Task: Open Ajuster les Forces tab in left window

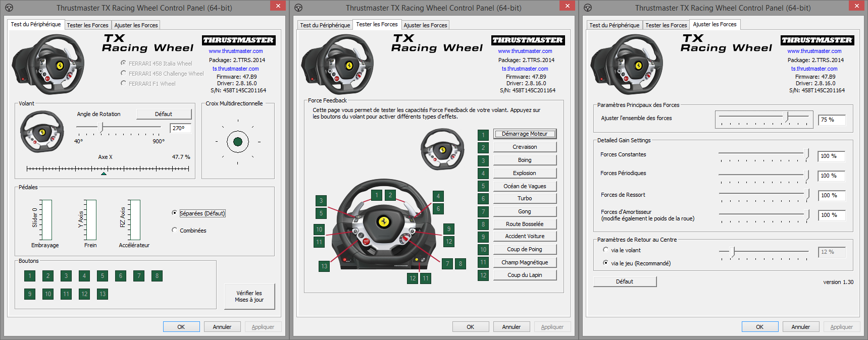Action: (x=136, y=25)
